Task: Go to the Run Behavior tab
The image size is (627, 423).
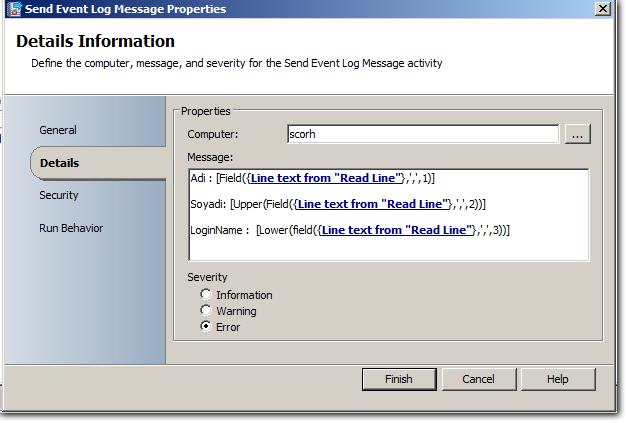Action: coord(71,228)
